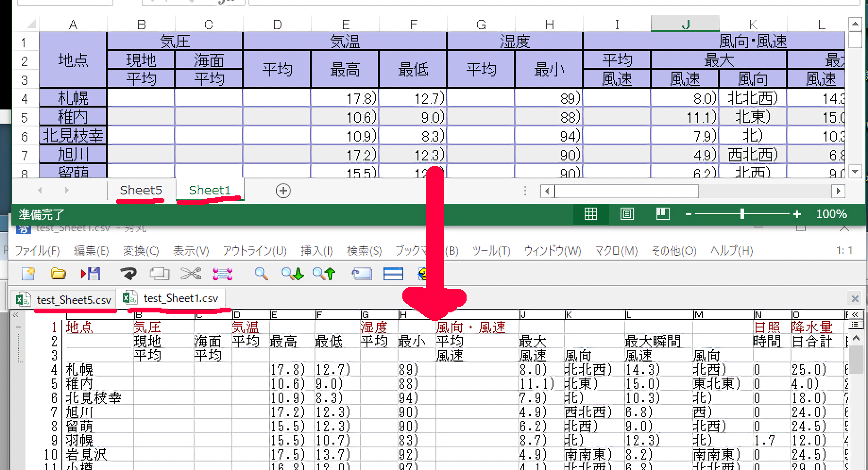
Task: Click find next (magnifier with down arrow)
Action: tap(292, 274)
